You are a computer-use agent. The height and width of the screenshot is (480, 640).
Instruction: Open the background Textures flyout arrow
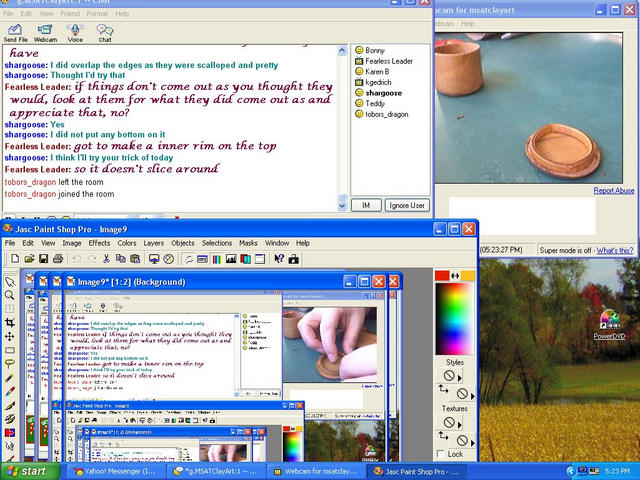coord(473,442)
